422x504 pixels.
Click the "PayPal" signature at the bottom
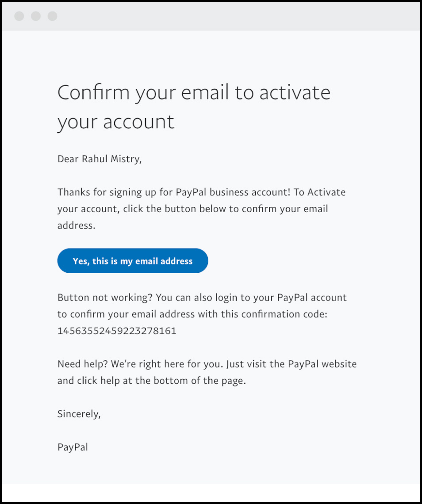click(73, 447)
